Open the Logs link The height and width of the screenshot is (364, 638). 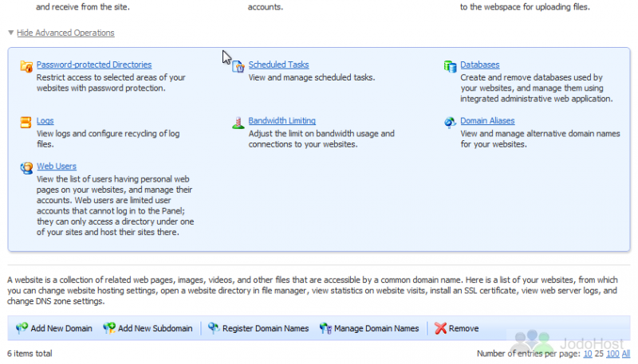[x=45, y=120]
